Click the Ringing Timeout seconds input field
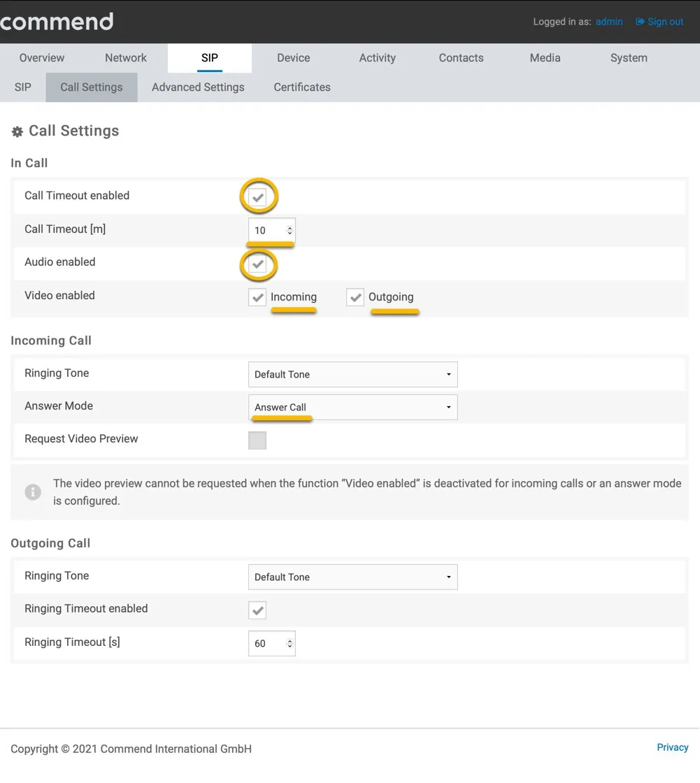This screenshot has height=783, width=700. tap(272, 644)
